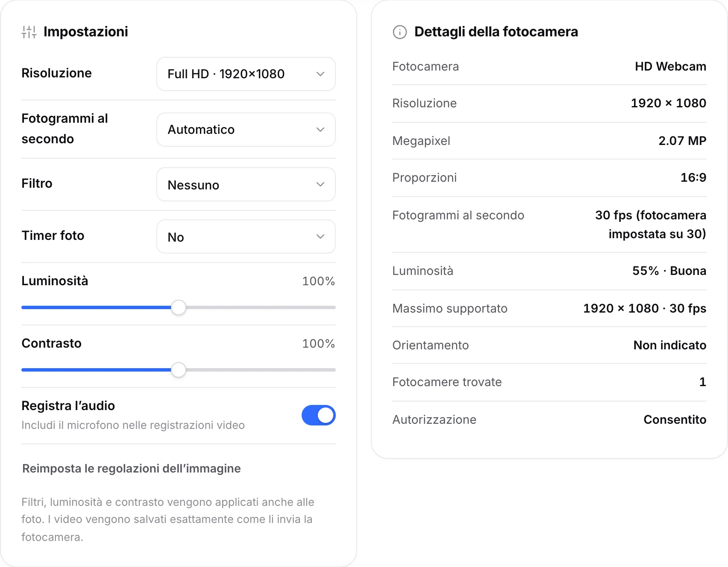Click the Proporzioni label in details
728x567 pixels.
424,177
